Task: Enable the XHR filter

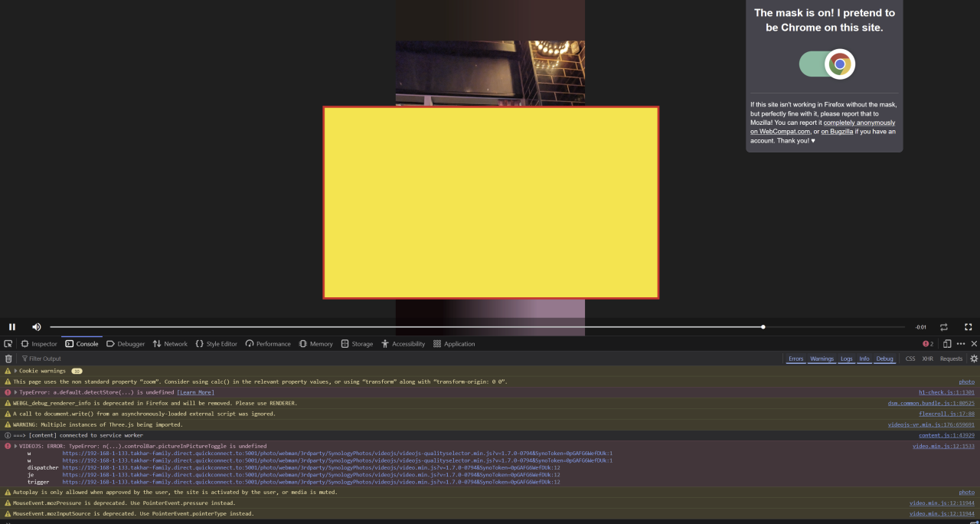Action: point(927,359)
